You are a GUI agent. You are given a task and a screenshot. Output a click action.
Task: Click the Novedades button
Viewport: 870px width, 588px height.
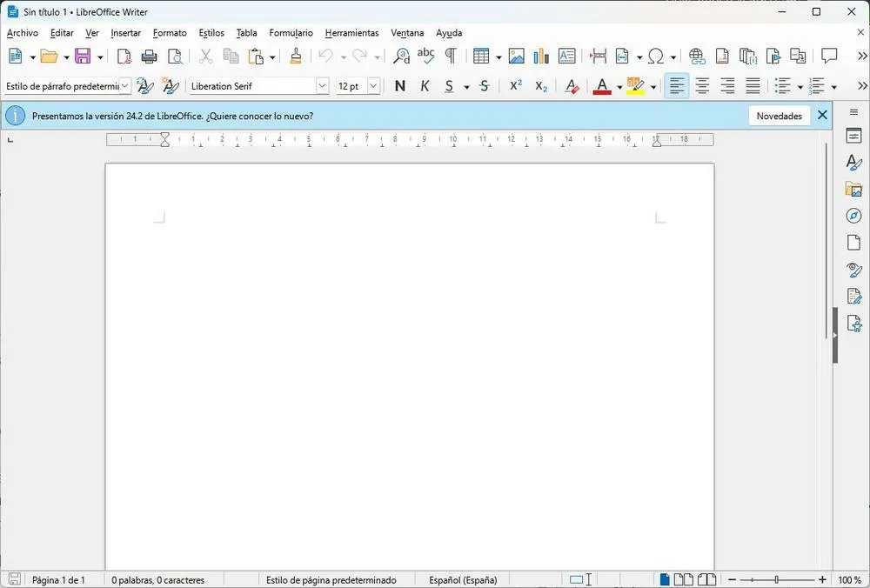[x=779, y=115]
